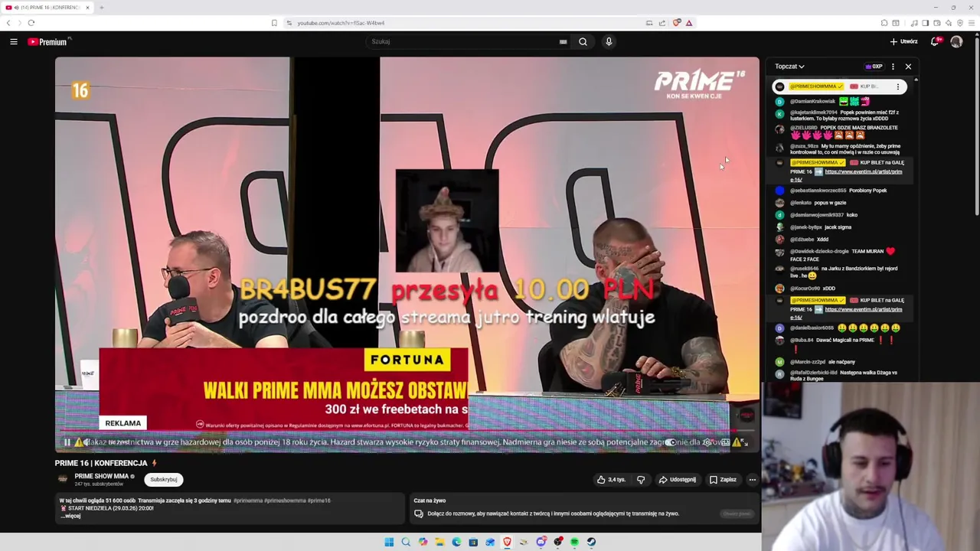
Task: Open Brave Shields lion icon
Action: 677,23
